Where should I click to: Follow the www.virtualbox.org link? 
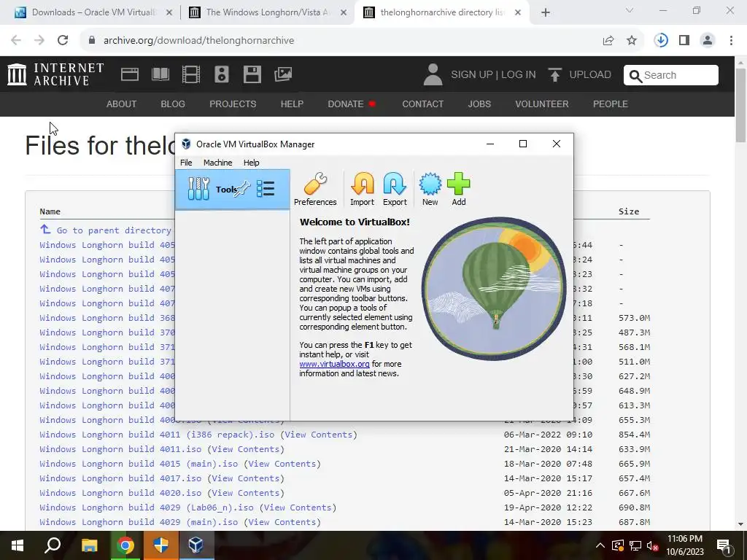334,364
